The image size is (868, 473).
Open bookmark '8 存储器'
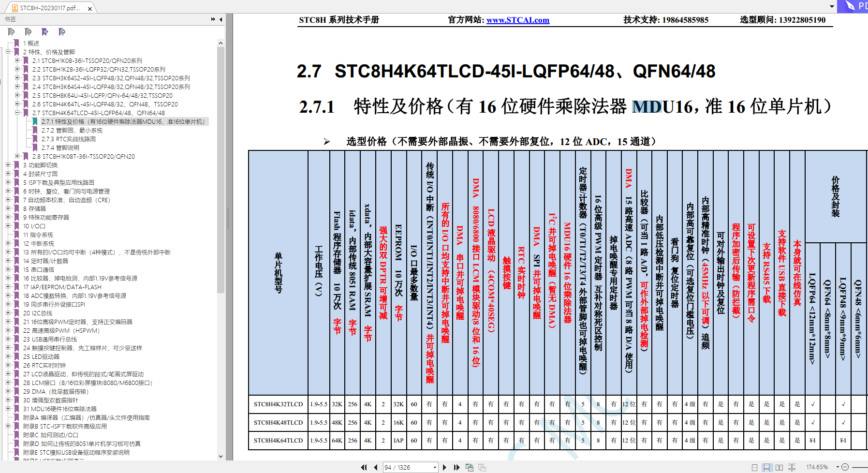(35, 208)
